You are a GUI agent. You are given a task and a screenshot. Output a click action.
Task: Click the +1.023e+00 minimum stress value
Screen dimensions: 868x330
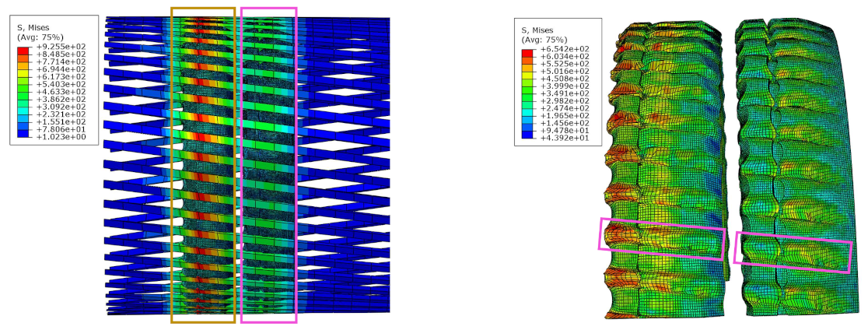tap(60, 136)
